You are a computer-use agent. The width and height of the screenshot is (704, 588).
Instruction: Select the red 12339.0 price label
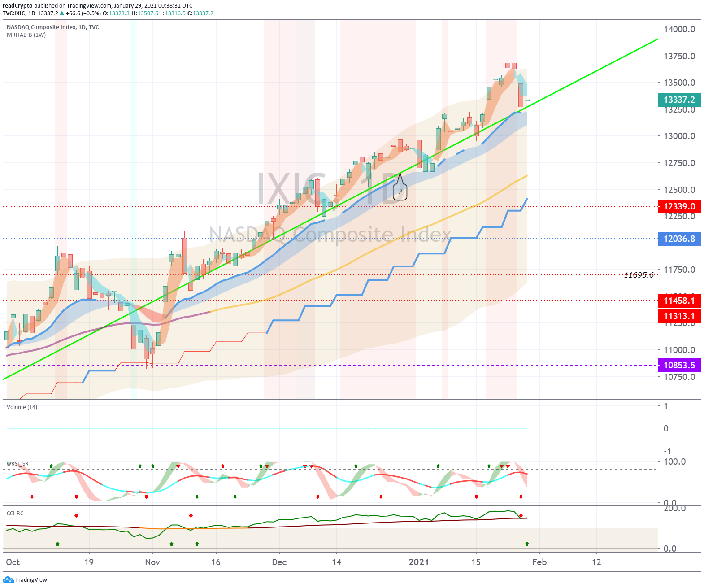point(679,206)
